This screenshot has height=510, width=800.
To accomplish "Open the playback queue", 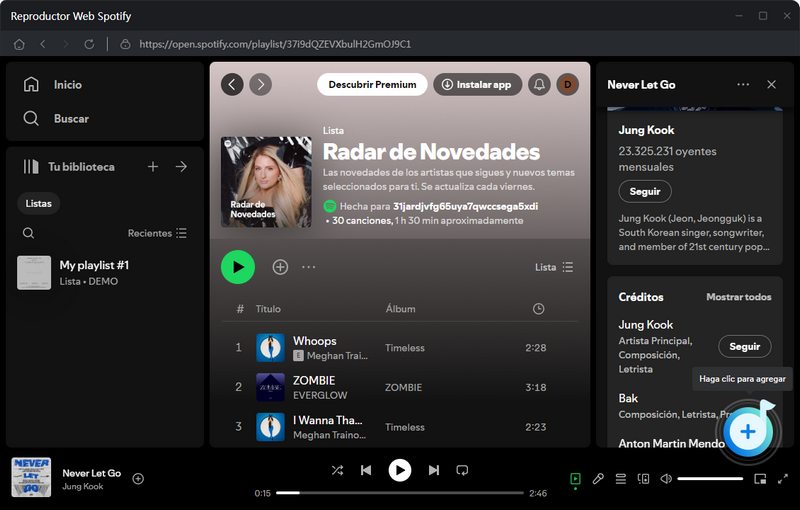I will (x=620, y=479).
